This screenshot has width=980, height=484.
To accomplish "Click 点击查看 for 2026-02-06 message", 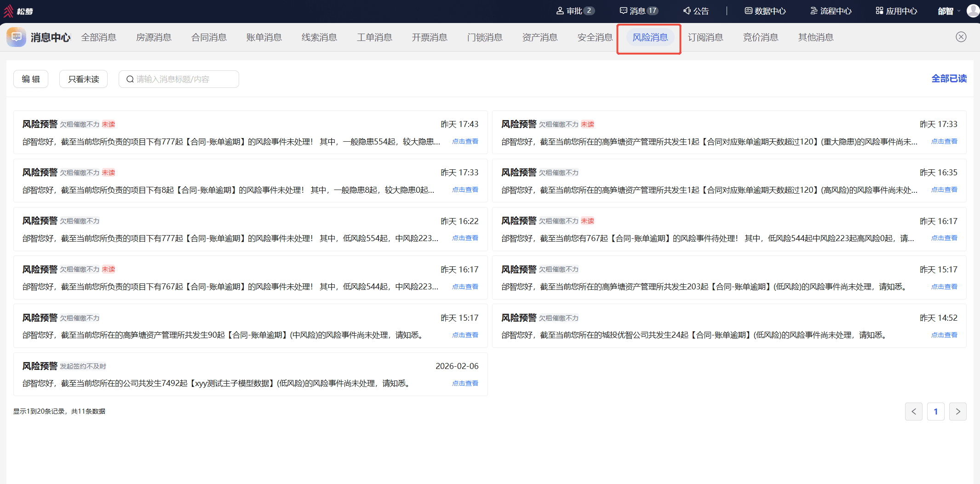I will 465,383.
